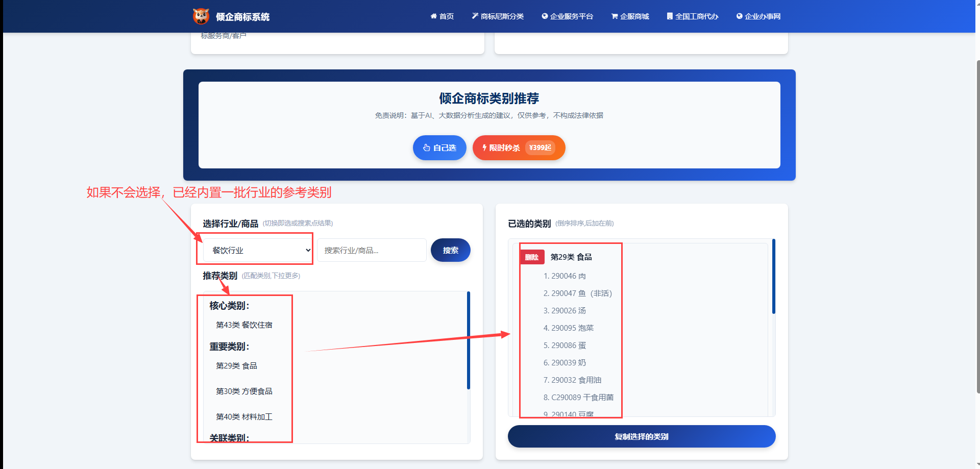
Task: Focus the 搜索行业/商品 search field
Action: (372, 250)
